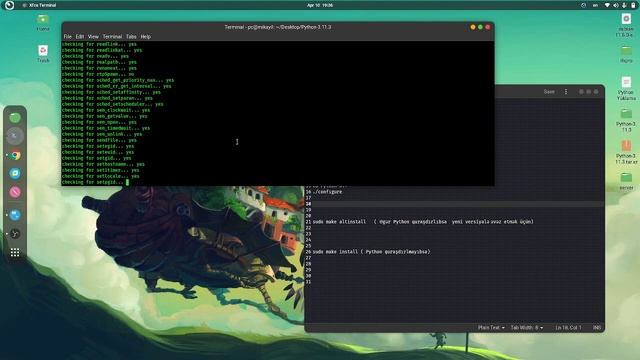This screenshot has width=640, height=360.
Task: Open the Plain Text language dropdown
Action: tap(491, 327)
